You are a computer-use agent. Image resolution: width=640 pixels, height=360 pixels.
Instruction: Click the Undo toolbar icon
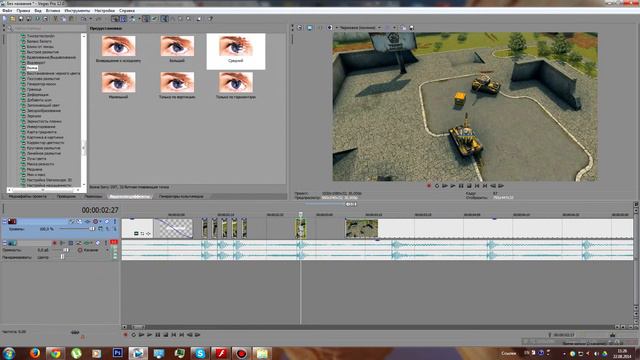coord(83,19)
